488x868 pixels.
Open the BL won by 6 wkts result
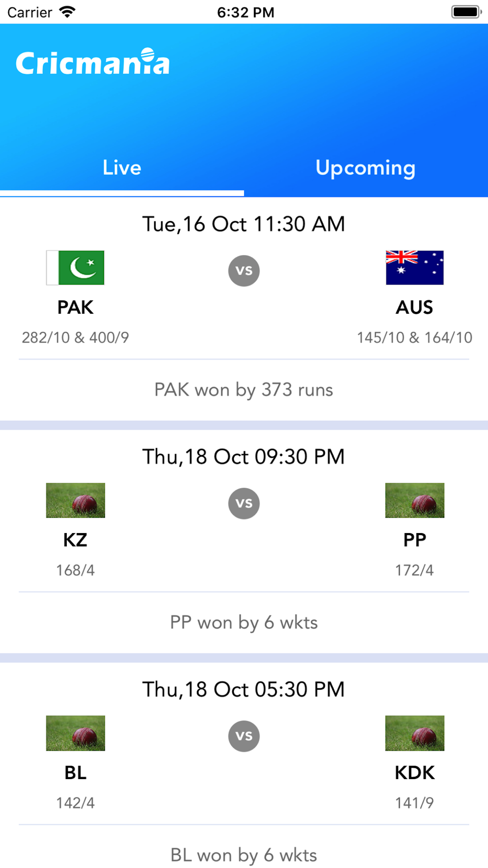coord(244,855)
